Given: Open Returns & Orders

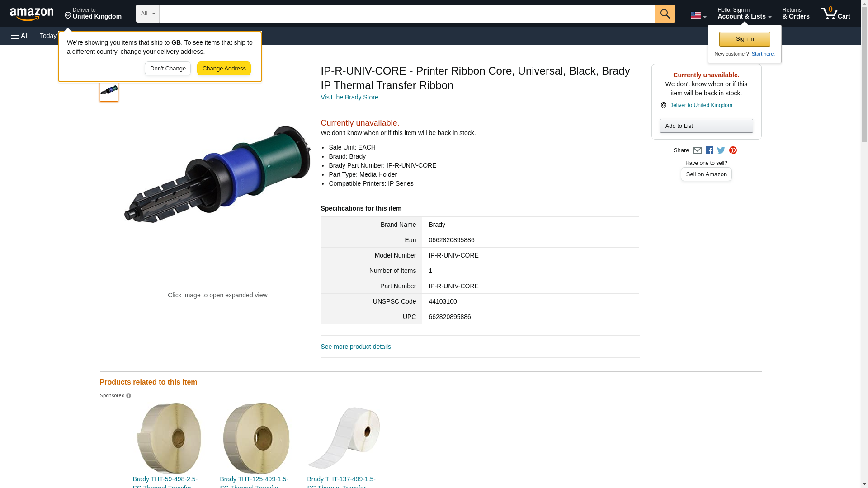Looking at the screenshot, I should point(796,14).
